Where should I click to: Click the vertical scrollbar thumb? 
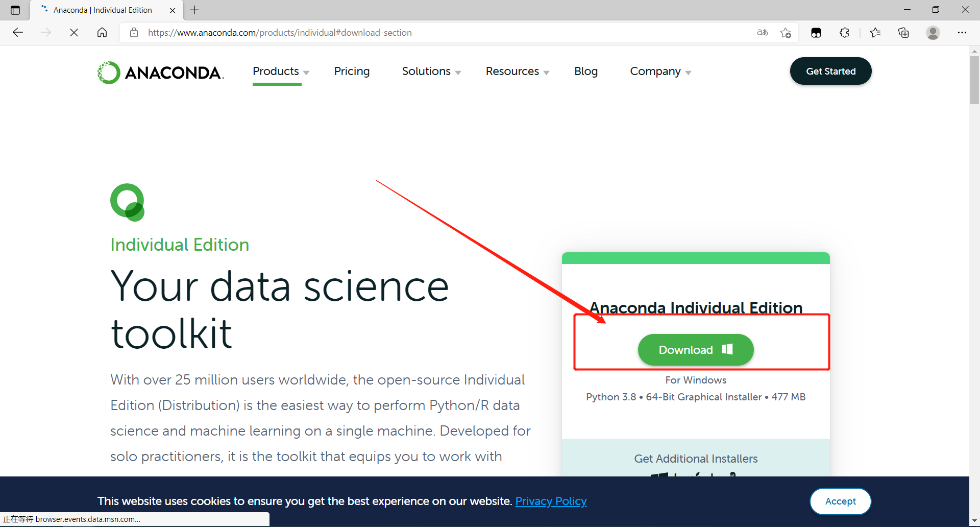(x=974, y=80)
